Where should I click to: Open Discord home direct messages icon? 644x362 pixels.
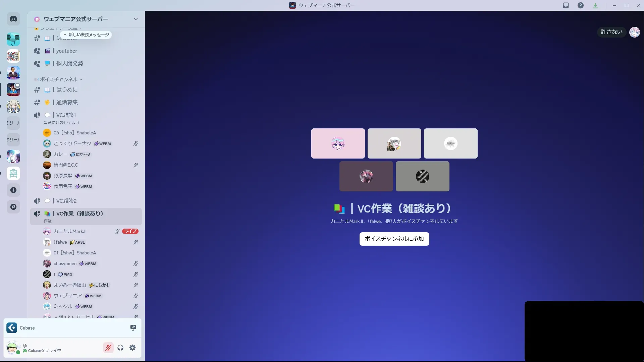click(x=13, y=19)
